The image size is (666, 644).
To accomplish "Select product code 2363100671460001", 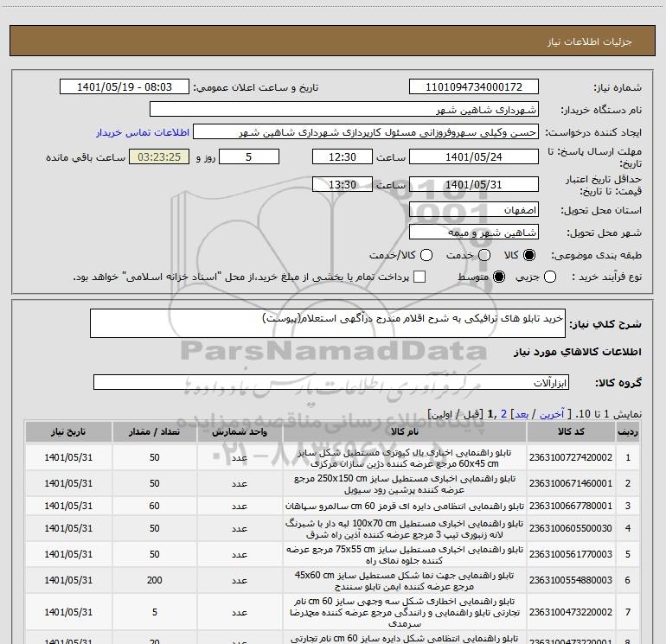I will tap(571, 483).
